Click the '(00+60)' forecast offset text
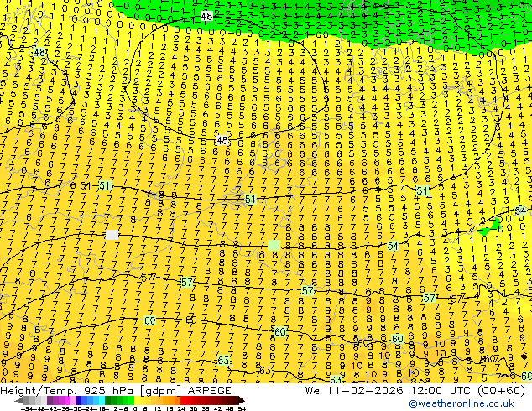Screen dimensions: 532x411 coord(501,391)
